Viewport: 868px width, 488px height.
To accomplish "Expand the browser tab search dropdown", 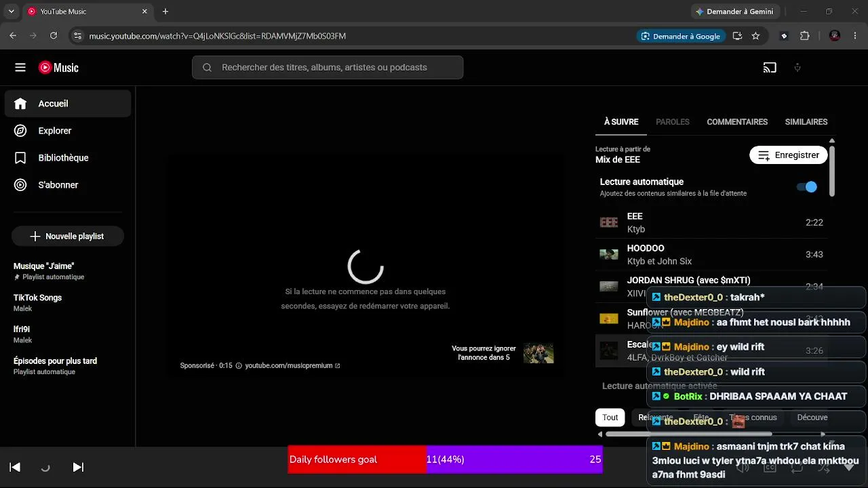I will pos(11,12).
